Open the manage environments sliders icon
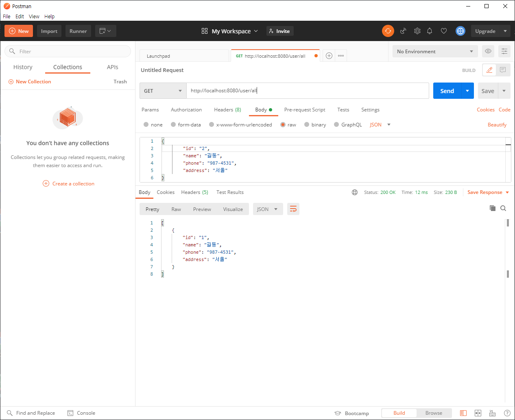Viewport: 515px width, 420px height. [x=504, y=51]
